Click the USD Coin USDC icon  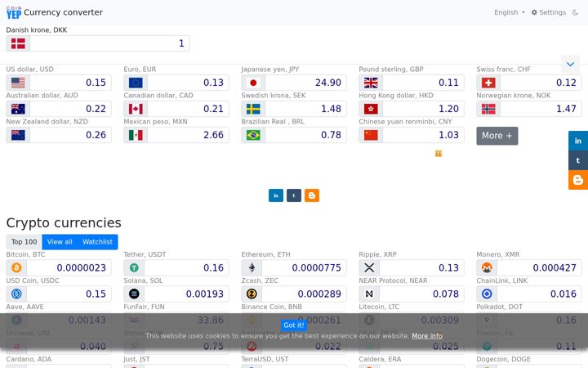16,294
